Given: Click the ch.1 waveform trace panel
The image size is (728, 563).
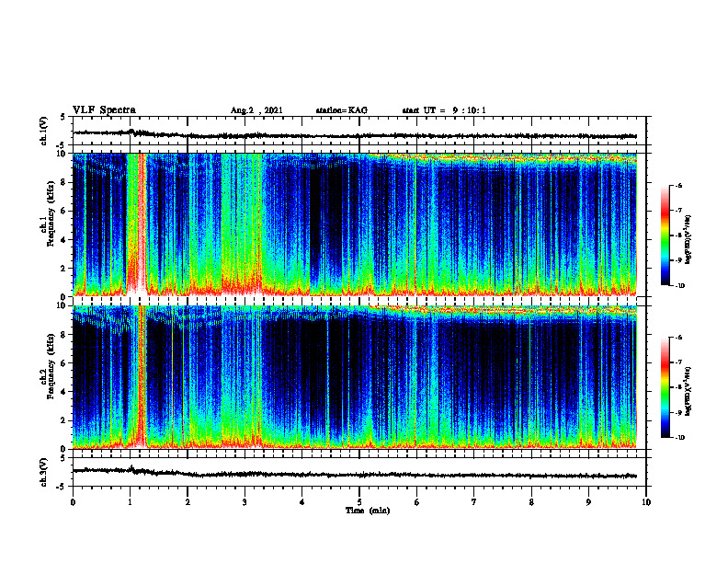Looking at the screenshot, I should (x=359, y=131).
